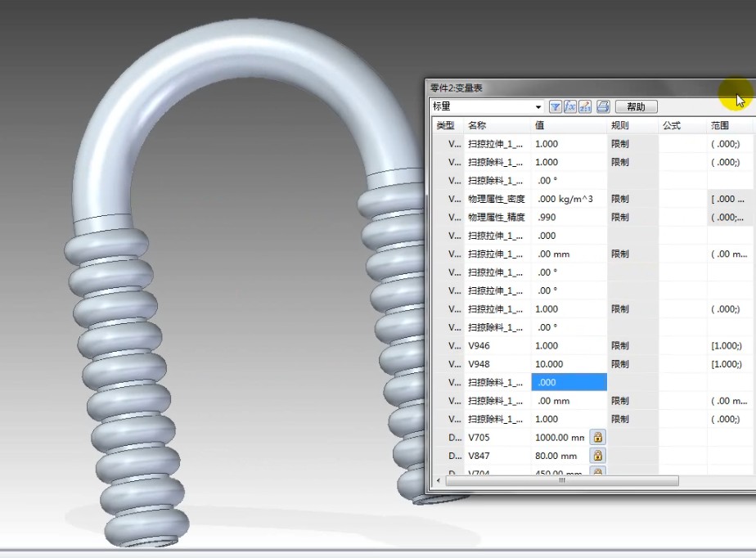Click the scrollbar left arrow
Screen dimensions: 756x558
[439, 481]
